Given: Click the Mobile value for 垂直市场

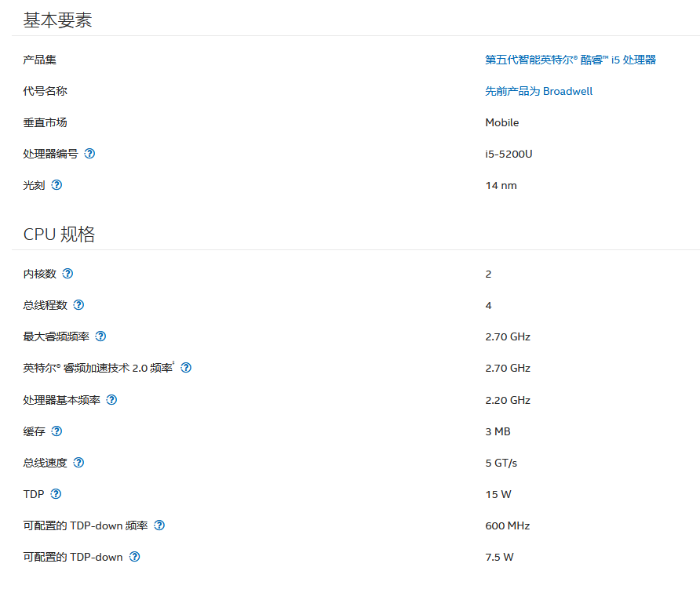Looking at the screenshot, I should (x=501, y=122).
